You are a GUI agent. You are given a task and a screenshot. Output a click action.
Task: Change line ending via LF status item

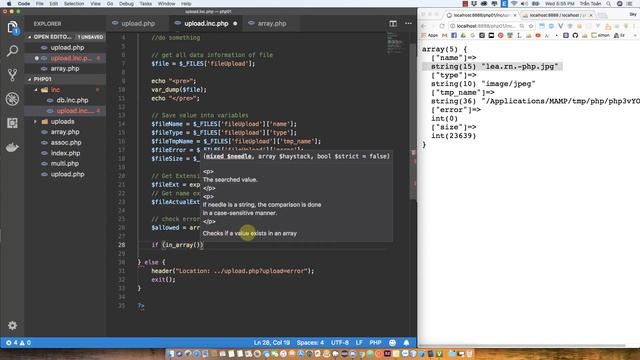359,342
